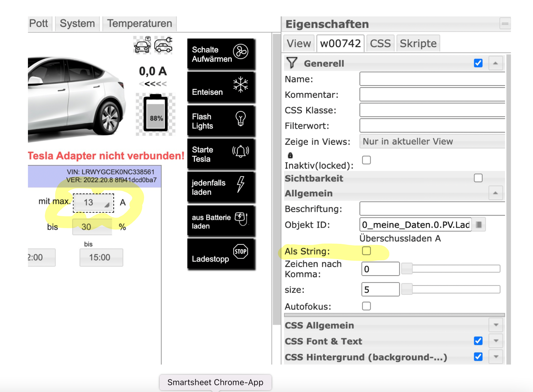Click the lightning bolt icon on jedenfalls laden
The width and height of the screenshot is (533, 392).
click(x=241, y=184)
